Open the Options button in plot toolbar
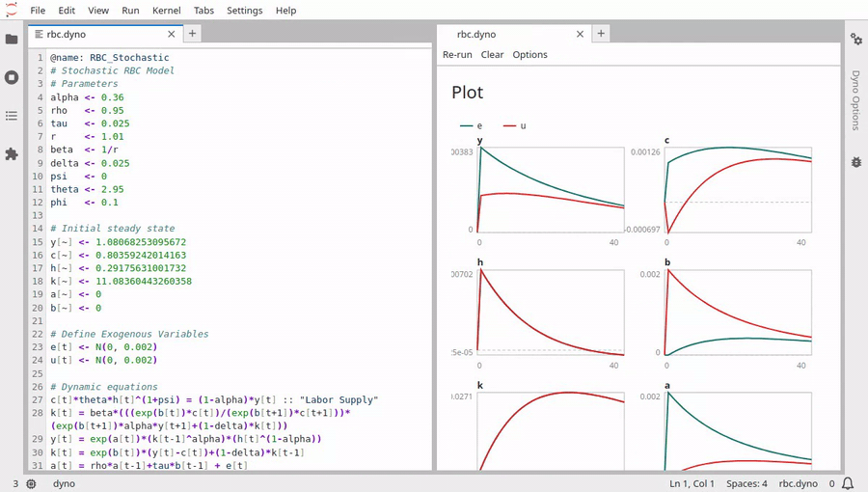This screenshot has height=492, width=868. [x=529, y=55]
